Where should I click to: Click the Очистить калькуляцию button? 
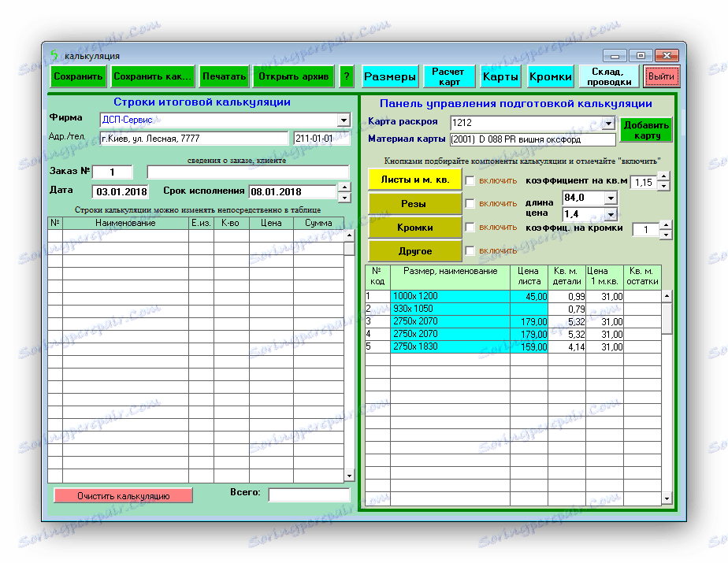pos(123,496)
